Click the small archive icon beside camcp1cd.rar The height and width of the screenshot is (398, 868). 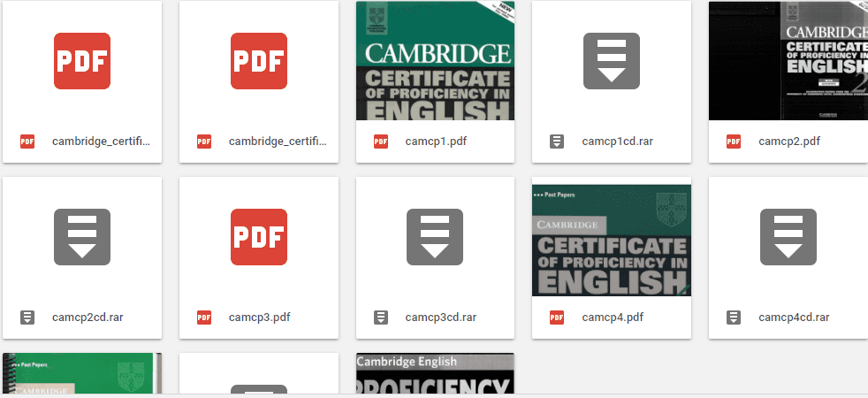(557, 142)
